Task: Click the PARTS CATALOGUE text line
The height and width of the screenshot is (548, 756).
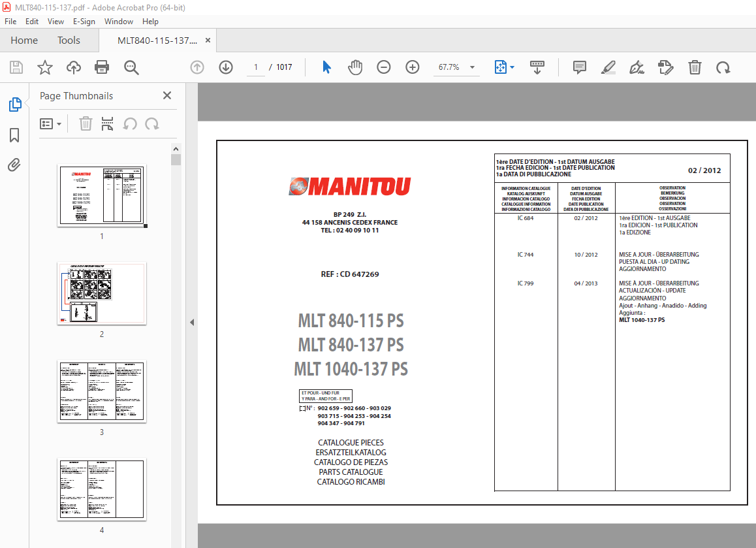Action: click(351, 472)
